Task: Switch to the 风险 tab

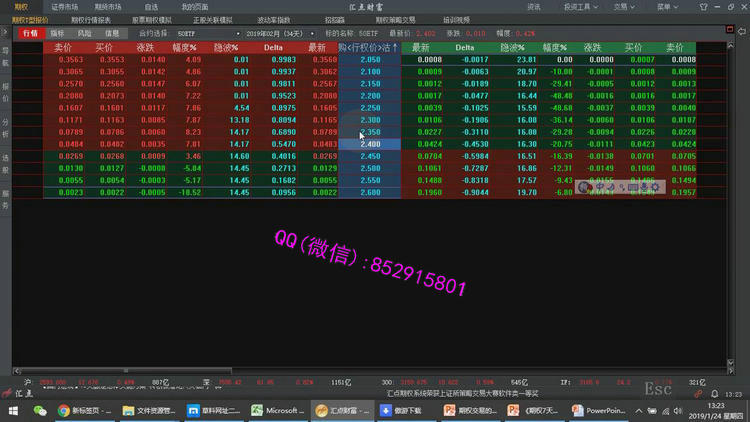Action: [x=84, y=33]
